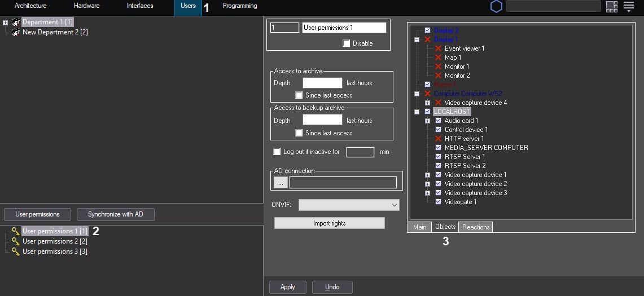Click the key icon for User permissions 2
The width and height of the screenshot is (644, 296).
(16, 241)
